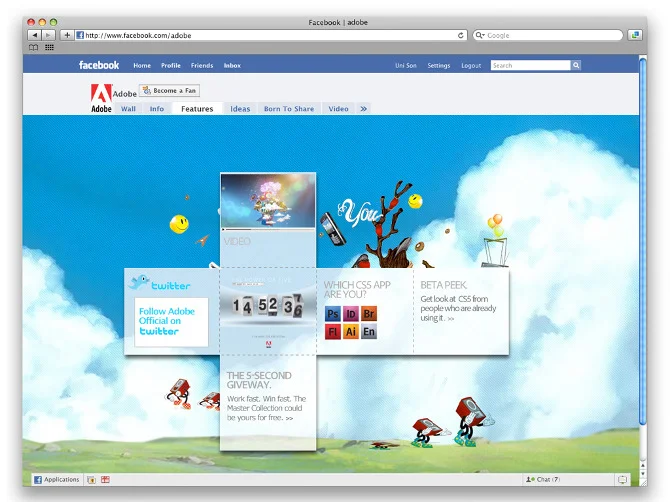The height and width of the screenshot is (502, 670).
Task: Open the Born To Share tab
Action: pos(289,109)
